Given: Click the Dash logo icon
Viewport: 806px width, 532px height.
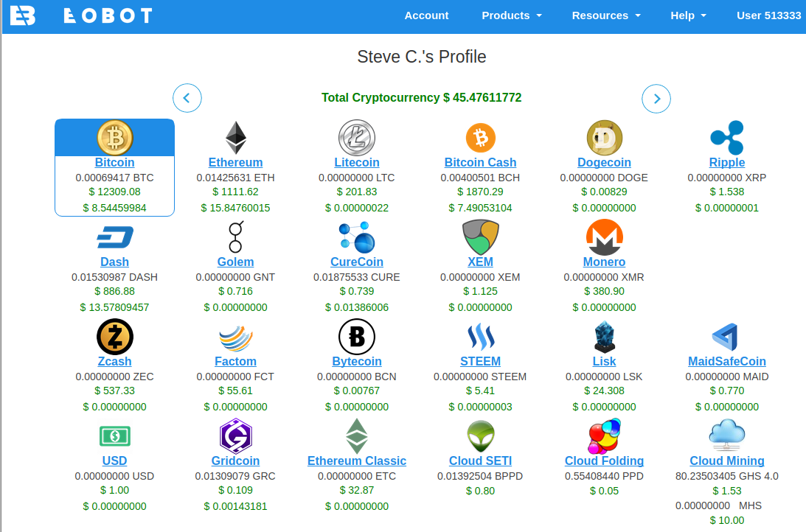Looking at the screenshot, I should point(114,237).
